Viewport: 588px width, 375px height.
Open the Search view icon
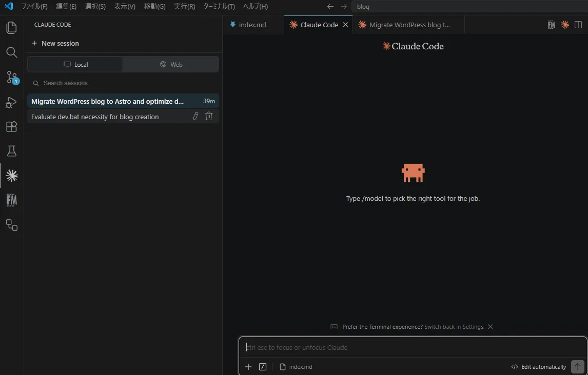[x=11, y=52]
